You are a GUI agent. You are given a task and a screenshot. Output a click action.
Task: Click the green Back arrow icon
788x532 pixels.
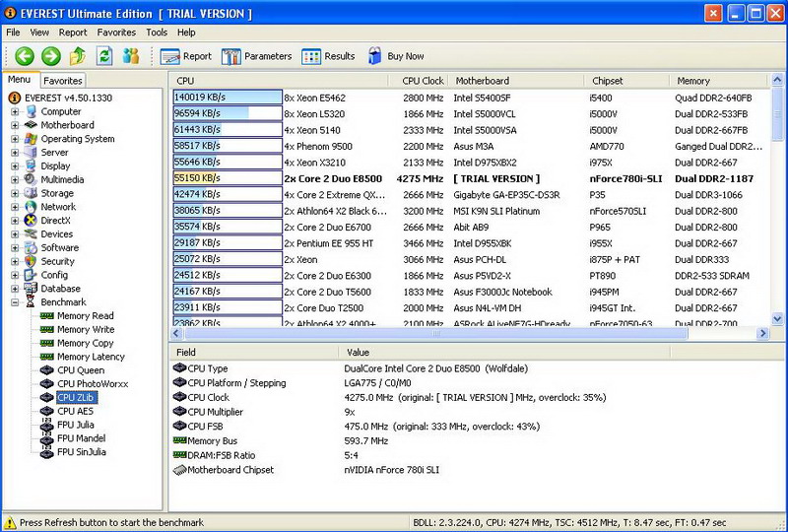click(25, 56)
